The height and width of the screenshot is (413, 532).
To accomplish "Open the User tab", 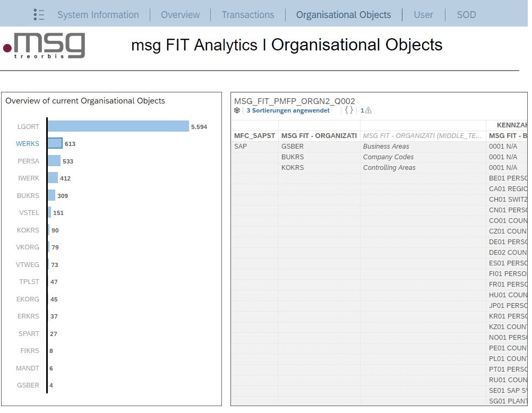I will pyautogui.click(x=423, y=14).
